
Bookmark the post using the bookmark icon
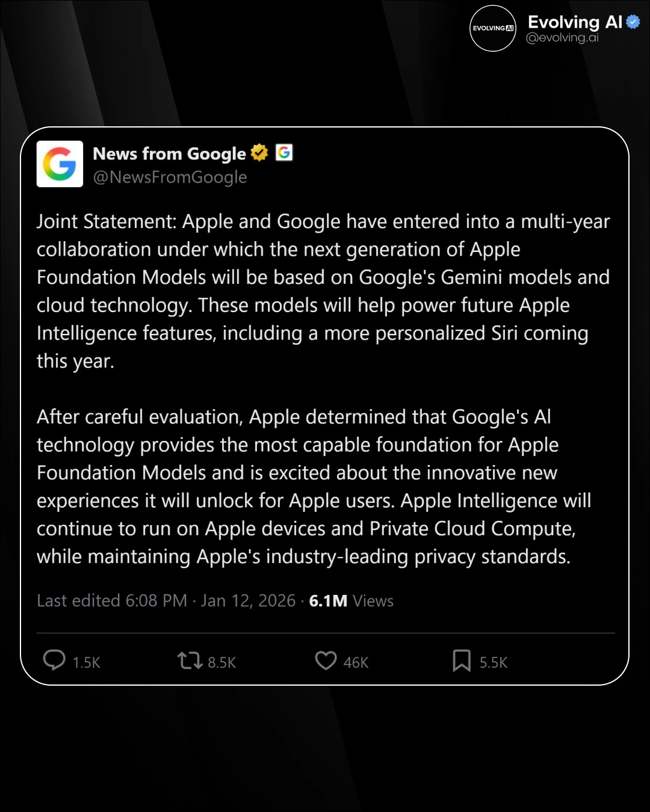point(462,661)
